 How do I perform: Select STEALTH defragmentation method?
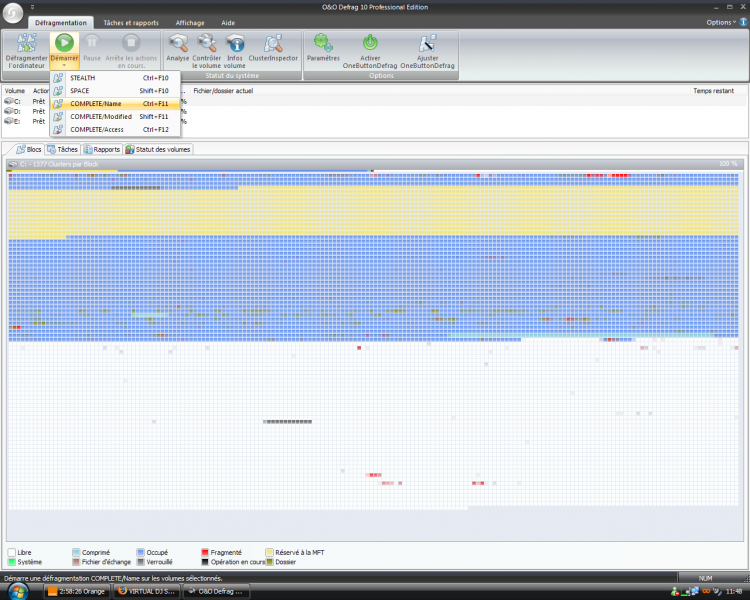tap(83, 77)
